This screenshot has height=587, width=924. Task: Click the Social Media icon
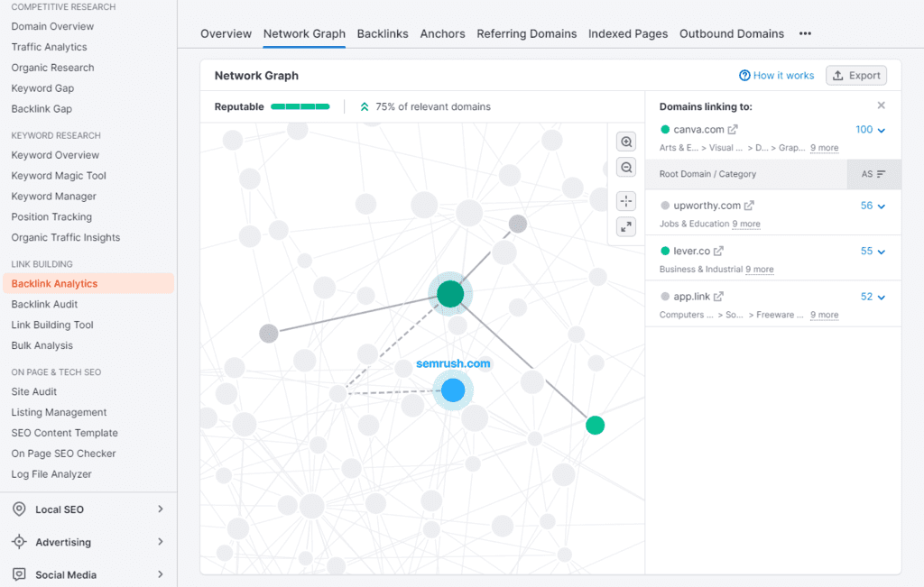pyautogui.click(x=19, y=574)
